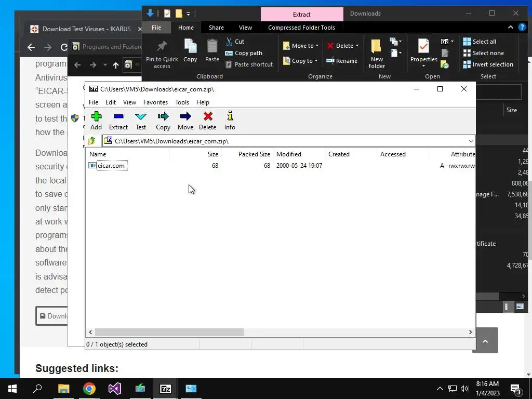This screenshot has width=532, height=399.
Task: Switch to Share tab in Explorer
Action: pyautogui.click(x=216, y=28)
